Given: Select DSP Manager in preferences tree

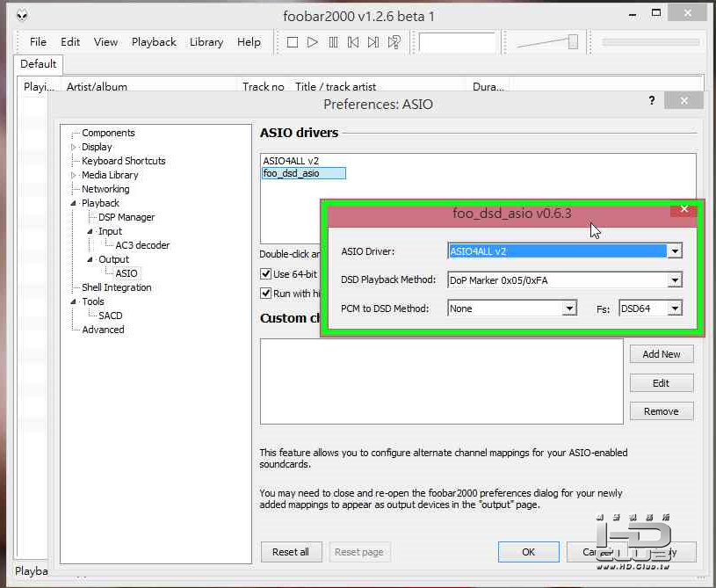Looking at the screenshot, I should click(127, 217).
